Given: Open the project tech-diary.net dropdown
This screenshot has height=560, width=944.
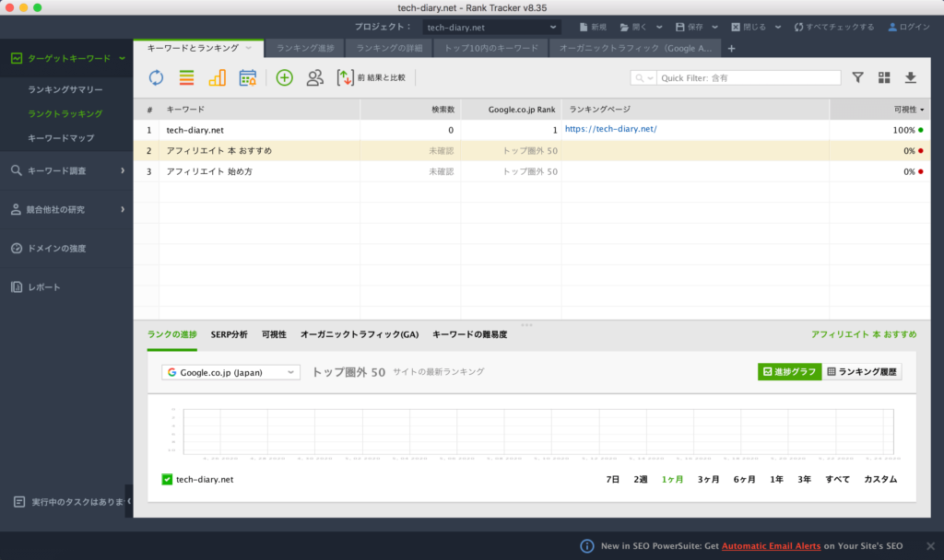Looking at the screenshot, I should coord(491,27).
